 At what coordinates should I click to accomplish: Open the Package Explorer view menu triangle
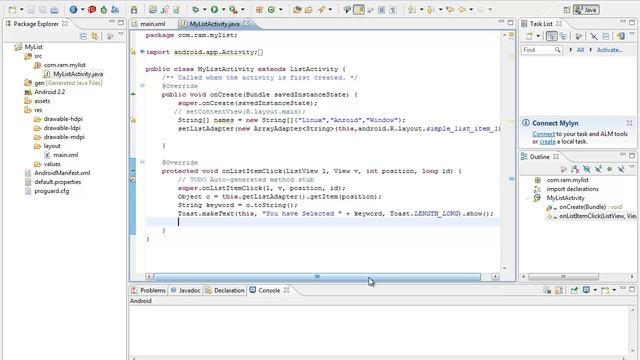point(121,35)
